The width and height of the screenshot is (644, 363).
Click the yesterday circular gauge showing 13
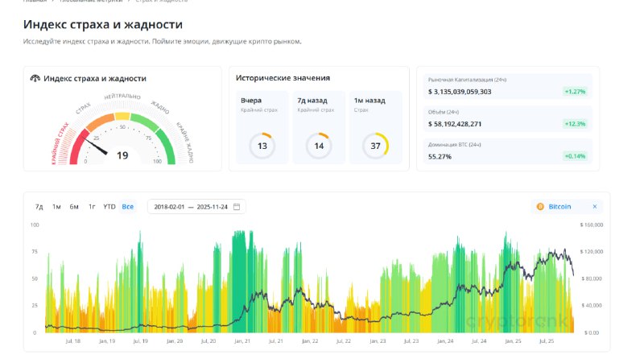point(262,146)
